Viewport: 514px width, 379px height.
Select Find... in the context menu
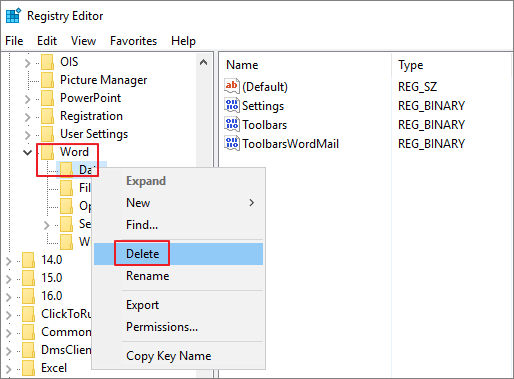click(x=178, y=225)
